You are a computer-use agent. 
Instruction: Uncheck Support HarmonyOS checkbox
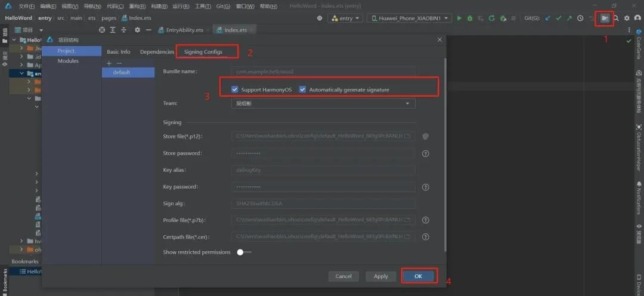(235, 90)
